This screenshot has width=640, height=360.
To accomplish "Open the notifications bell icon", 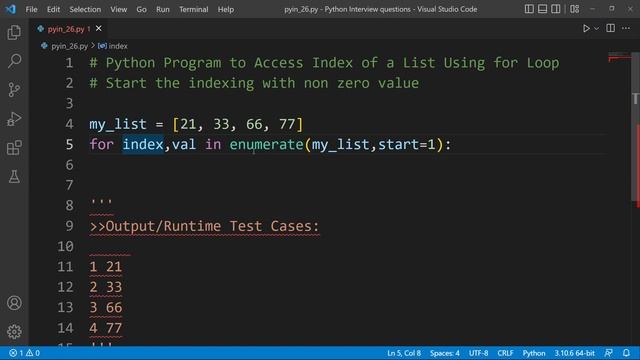I will (x=627, y=353).
